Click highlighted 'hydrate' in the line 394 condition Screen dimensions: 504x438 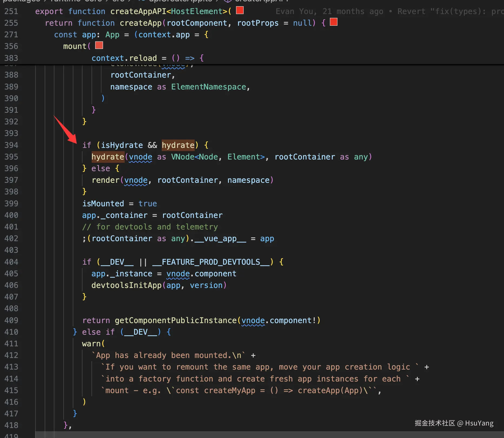click(x=178, y=145)
